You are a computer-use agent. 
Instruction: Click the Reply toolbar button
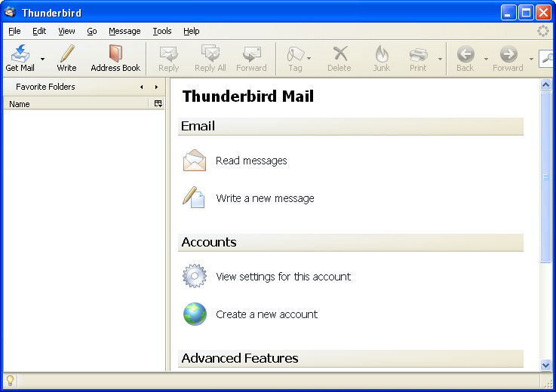[x=169, y=58]
